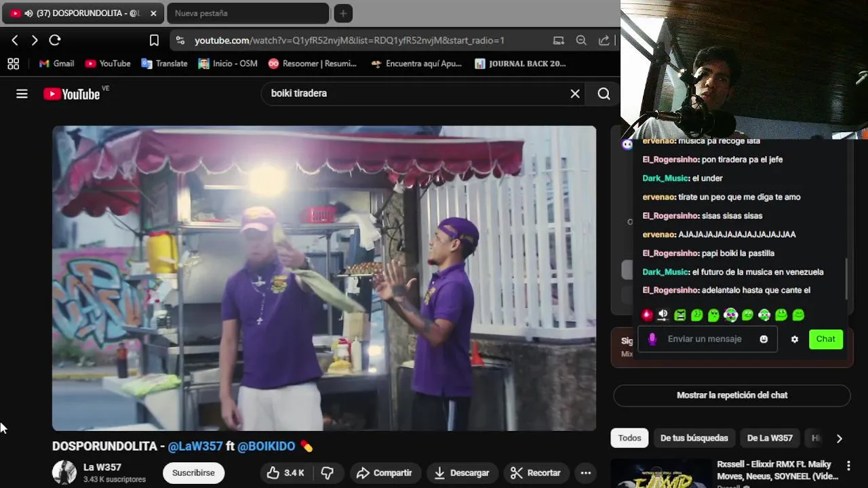
Task: Open Encuentra aquí Apu... bookmark
Action: pyautogui.click(x=416, y=64)
